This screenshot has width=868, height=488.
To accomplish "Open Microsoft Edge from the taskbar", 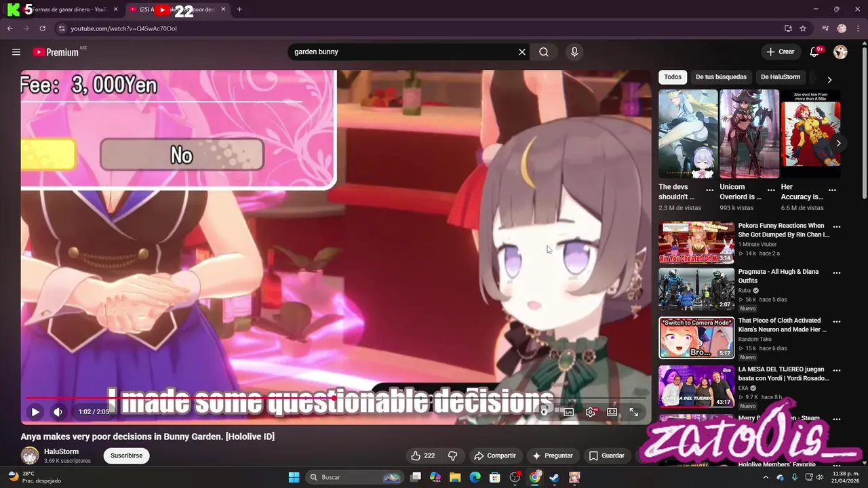I will tap(475, 477).
